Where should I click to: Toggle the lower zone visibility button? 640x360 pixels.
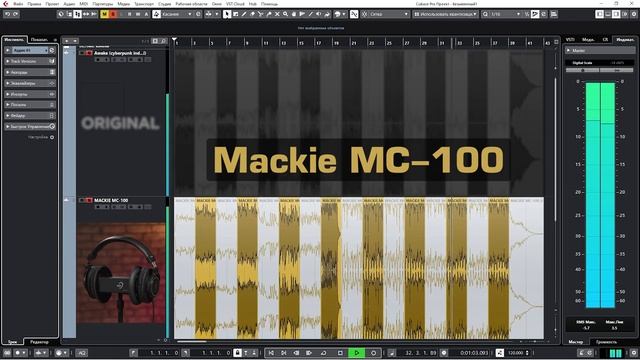[608, 14]
